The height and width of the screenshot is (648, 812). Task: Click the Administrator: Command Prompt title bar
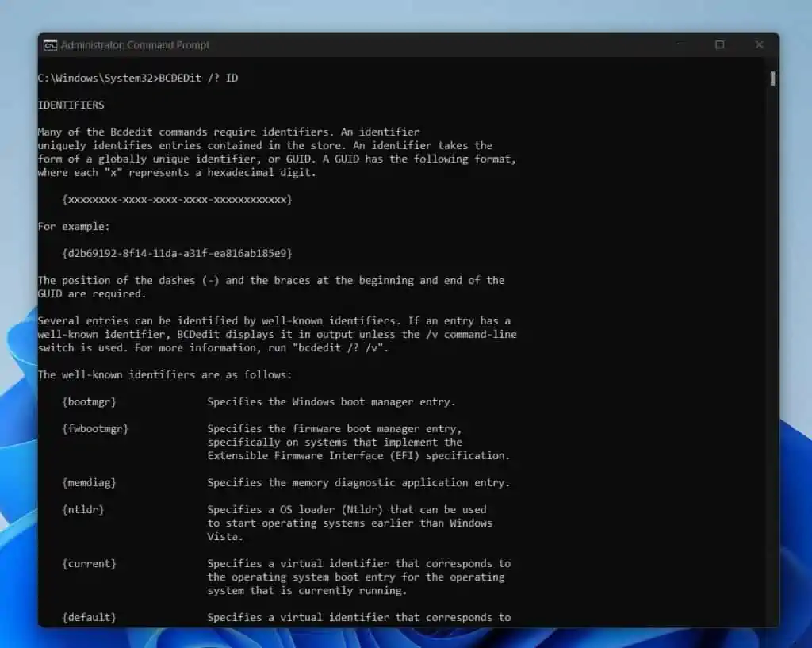tap(396, 45)
